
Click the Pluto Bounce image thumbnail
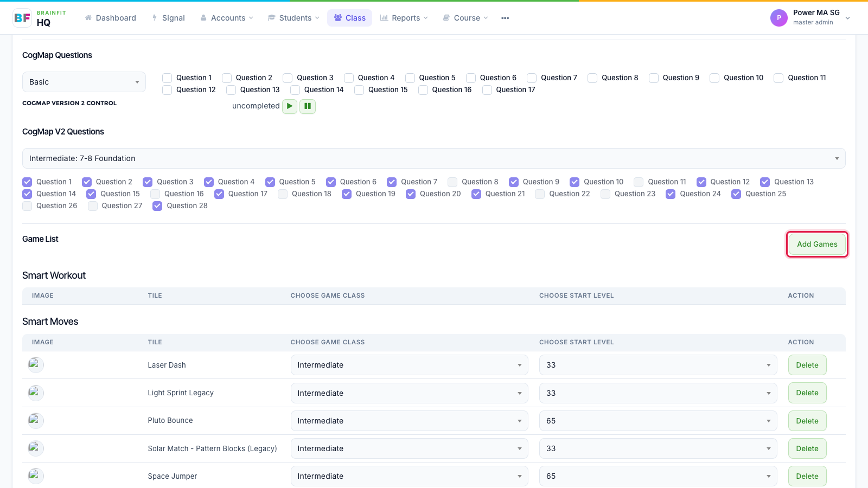tap(36, 420)
